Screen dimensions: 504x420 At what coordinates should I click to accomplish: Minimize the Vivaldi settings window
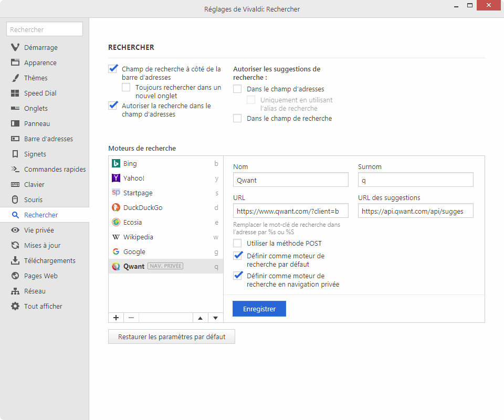click(456, 5)
